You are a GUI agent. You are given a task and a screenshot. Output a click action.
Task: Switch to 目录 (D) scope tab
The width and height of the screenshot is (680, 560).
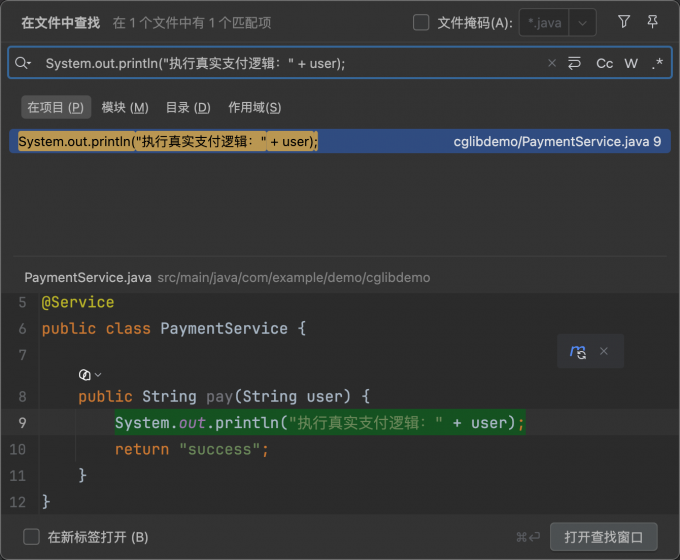tap(188, 107)
